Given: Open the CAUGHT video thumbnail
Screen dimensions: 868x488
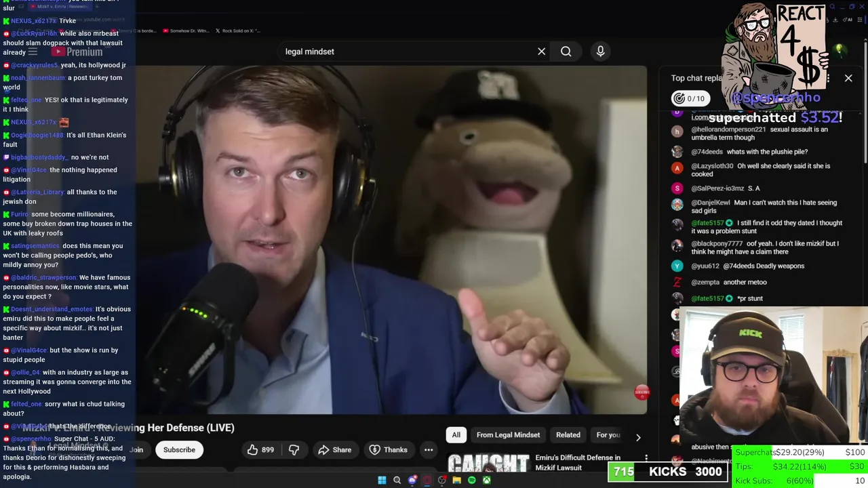Looking at the screenshot, I should (x=488, y=464).
